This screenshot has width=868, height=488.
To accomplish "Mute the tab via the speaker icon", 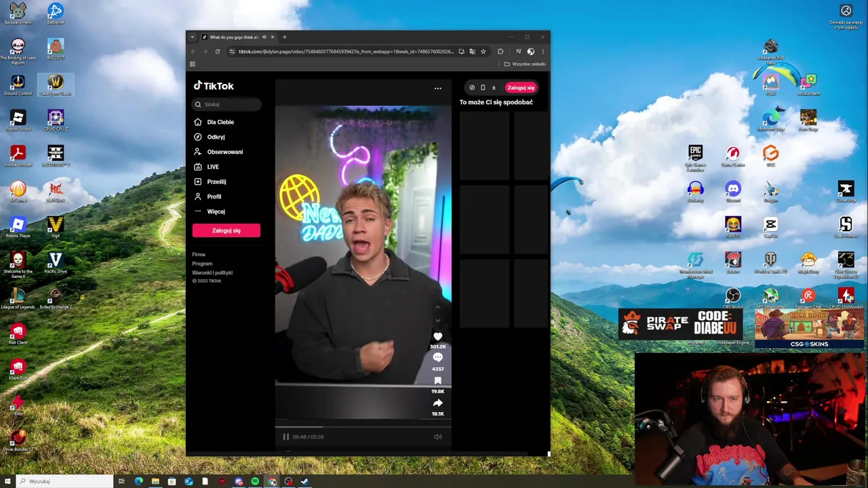I will tap(264, 37).
